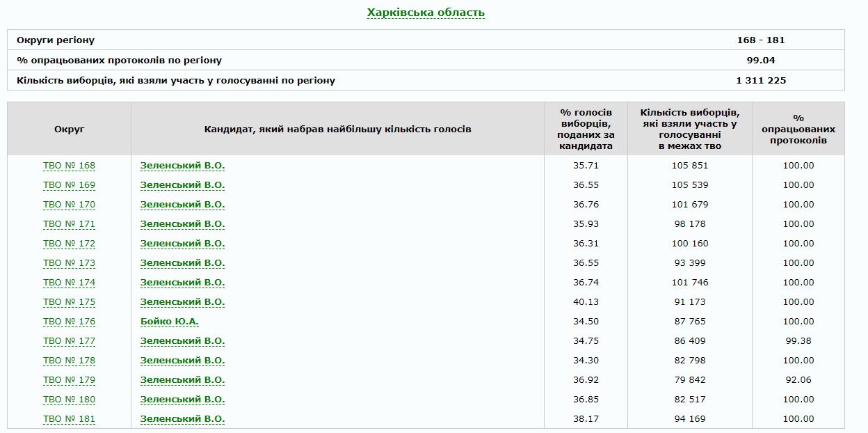Go to the ТВО № 174 link
The height and width of the screenshot is (433, 868).
69,283
